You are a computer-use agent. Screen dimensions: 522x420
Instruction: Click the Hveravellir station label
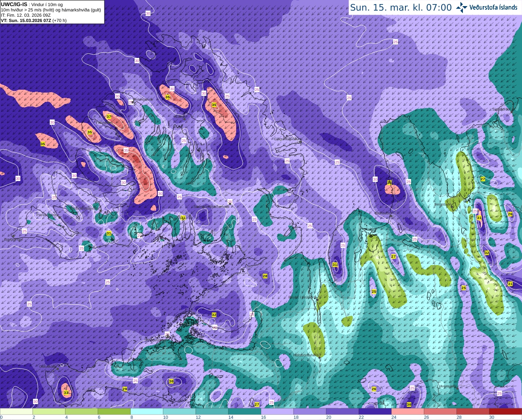pyautogui.click(x=448, y=386)
